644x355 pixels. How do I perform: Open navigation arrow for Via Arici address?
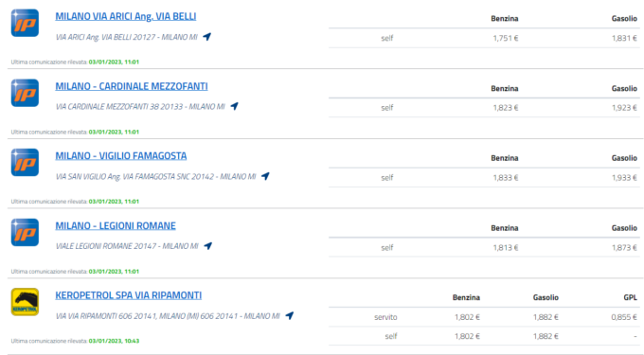point(207,37)
